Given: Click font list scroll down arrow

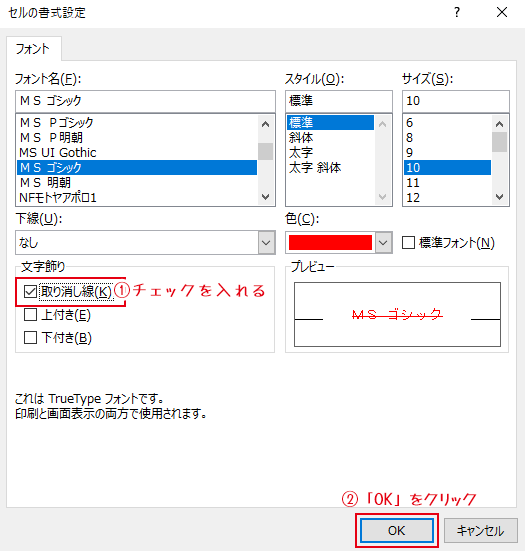Looking at the screenshot, I should 266,197.
